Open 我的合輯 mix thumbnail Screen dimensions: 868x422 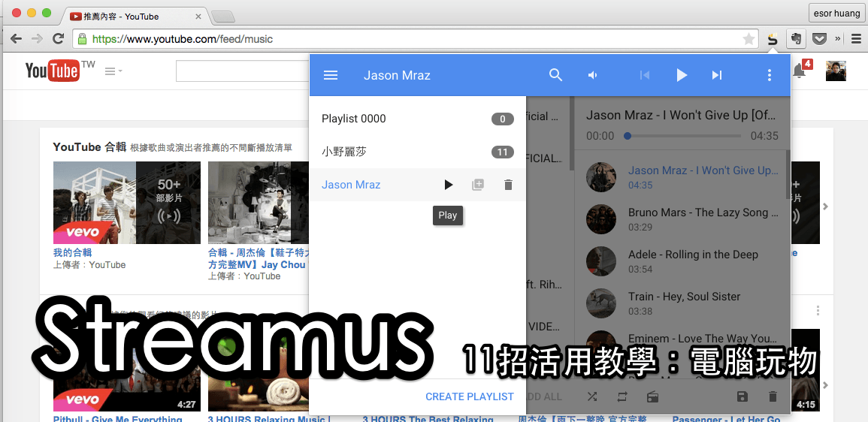click(x=127, y=203)
